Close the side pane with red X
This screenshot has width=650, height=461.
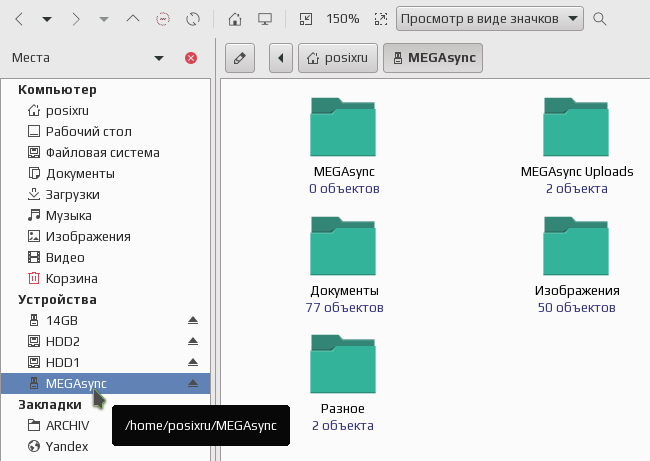point(191,58)
